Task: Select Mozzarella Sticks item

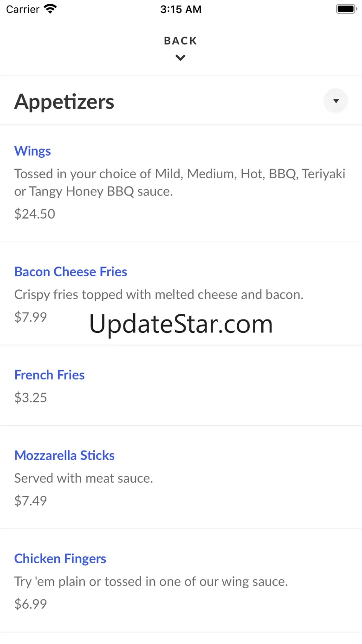Action: tap(65, 455)
